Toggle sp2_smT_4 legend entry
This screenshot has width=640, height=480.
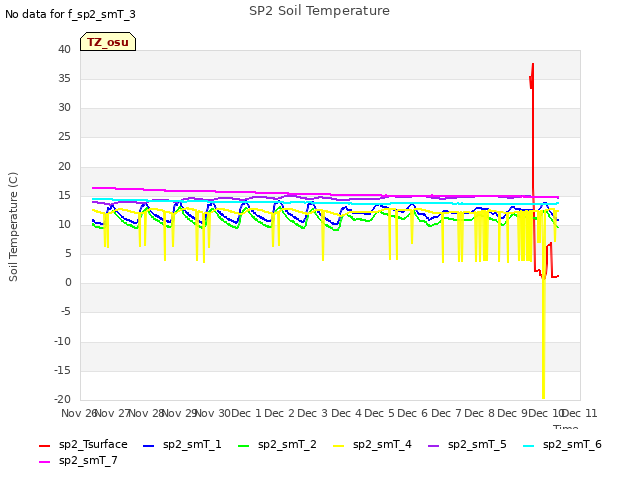click(x=372, y=444)
